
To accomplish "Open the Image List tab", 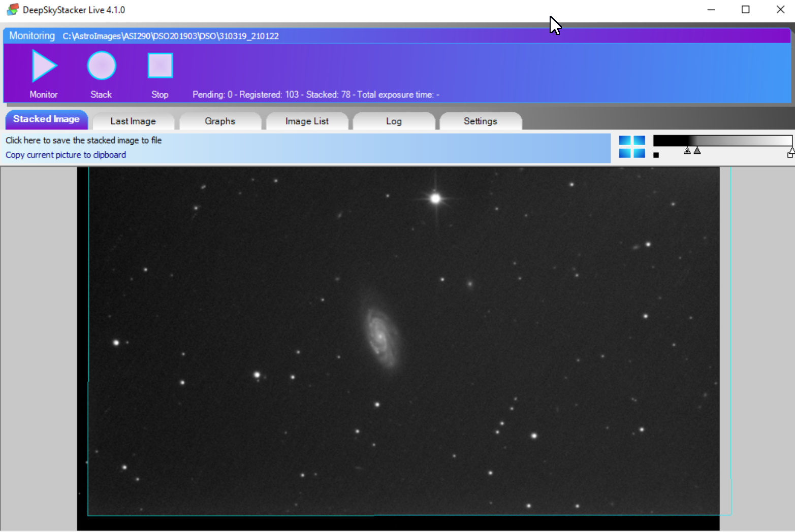I will pyautogui.click(x=307, y=121).
